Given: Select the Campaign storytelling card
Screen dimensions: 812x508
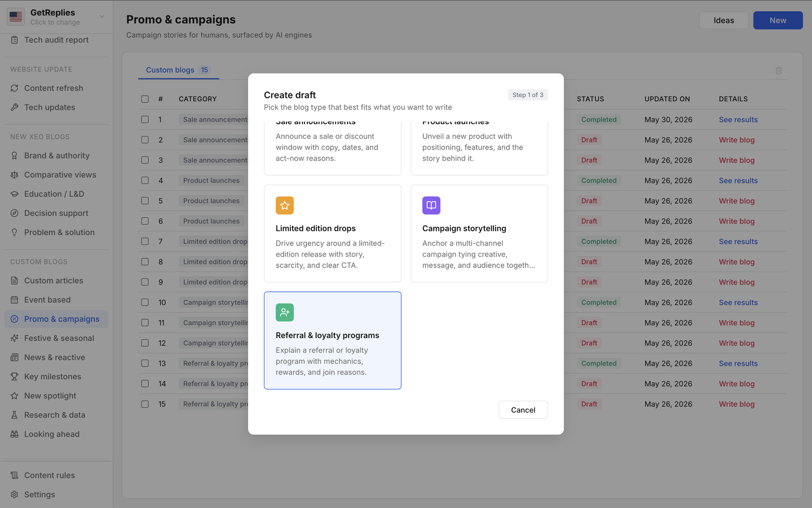Looking at the screenshot, I should [479, 234].
